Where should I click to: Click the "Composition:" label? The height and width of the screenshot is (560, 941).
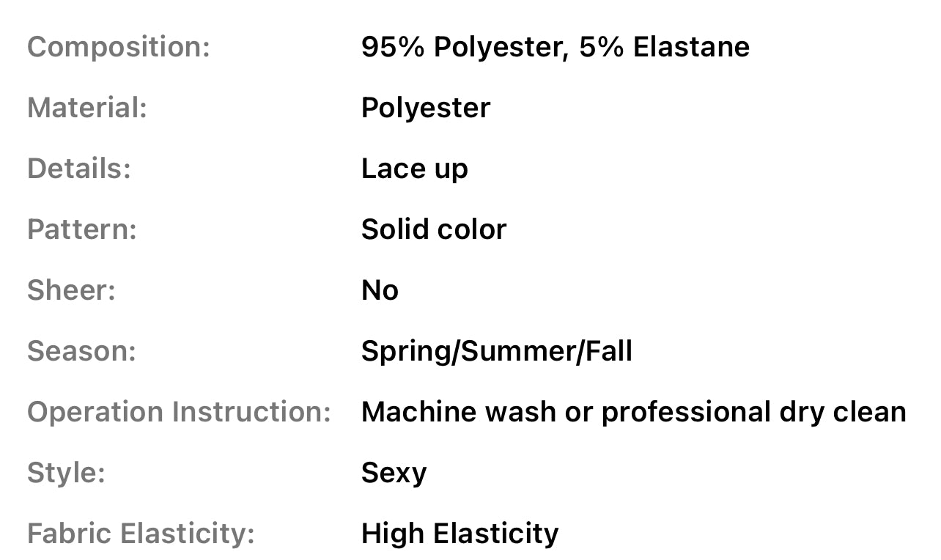pyautogui.click(x=119, y=48)
